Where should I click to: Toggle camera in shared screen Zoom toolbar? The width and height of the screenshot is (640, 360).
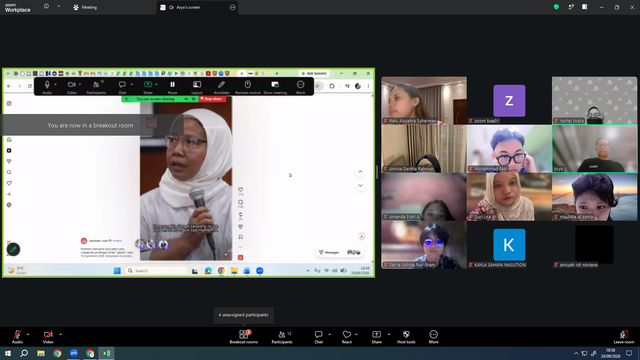click(x=71, y=86)
